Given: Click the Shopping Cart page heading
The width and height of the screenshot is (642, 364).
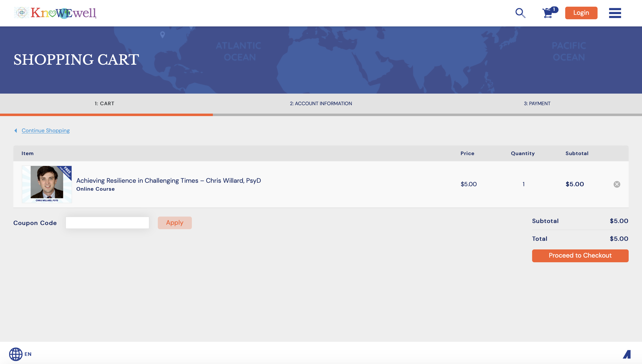Looking at the screenshot, I should tap(76, 60).
